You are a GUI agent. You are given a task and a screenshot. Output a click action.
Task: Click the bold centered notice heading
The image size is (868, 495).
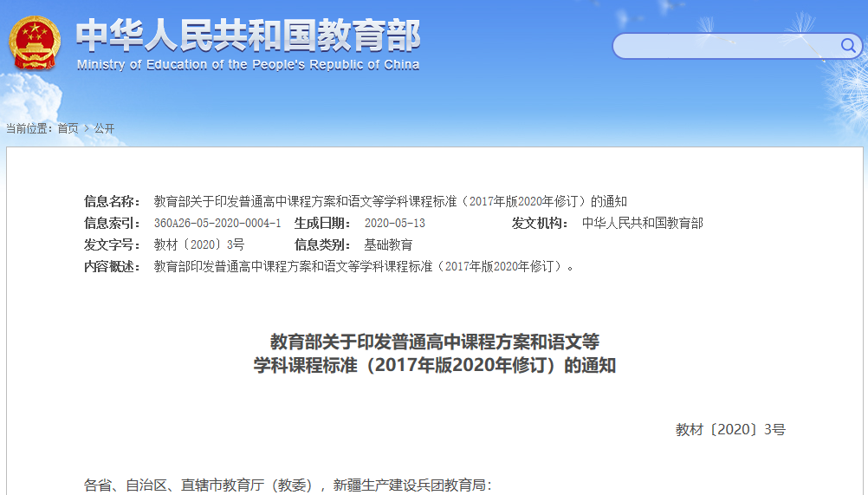pyautogui.click(x=434, y=353)
